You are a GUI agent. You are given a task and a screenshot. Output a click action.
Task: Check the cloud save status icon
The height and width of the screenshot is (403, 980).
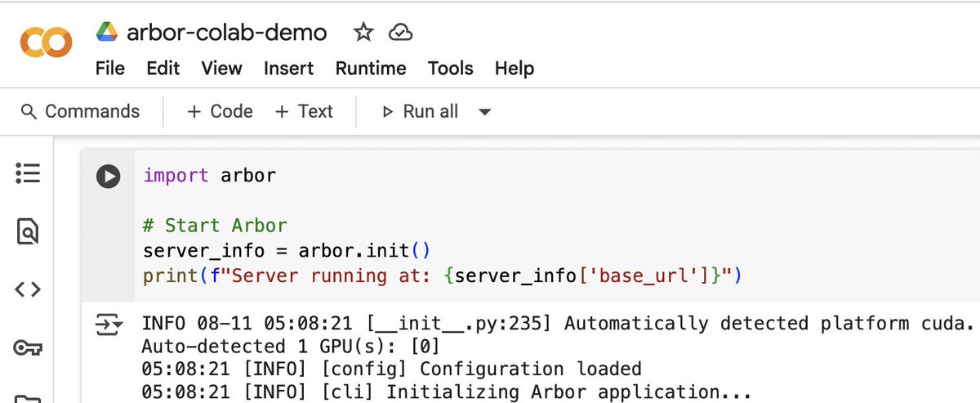(x=399, y=33)
